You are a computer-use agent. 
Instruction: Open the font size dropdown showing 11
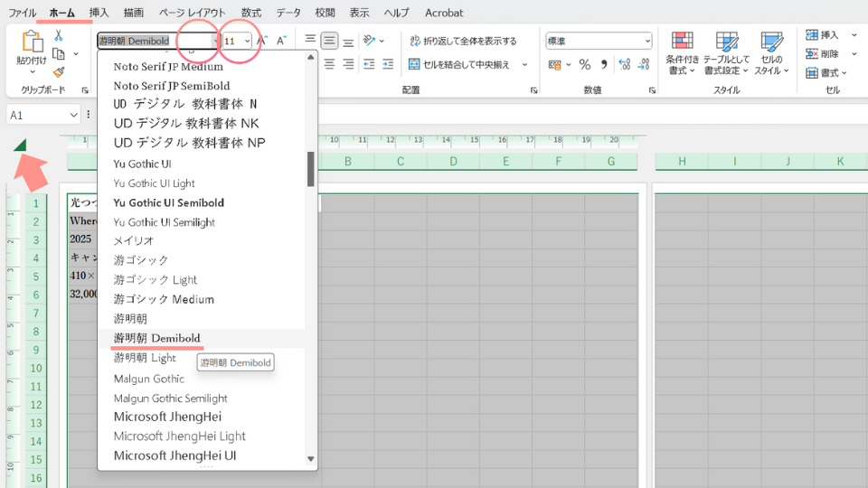pos(247,41)
